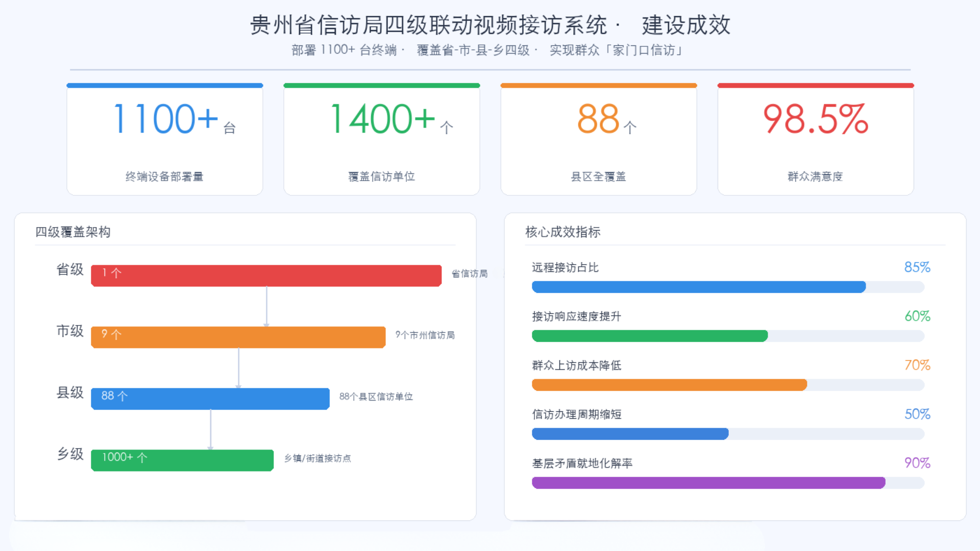
Task: Click the 基层矛盾就地化解率 label
Action: tap(582, 463)
